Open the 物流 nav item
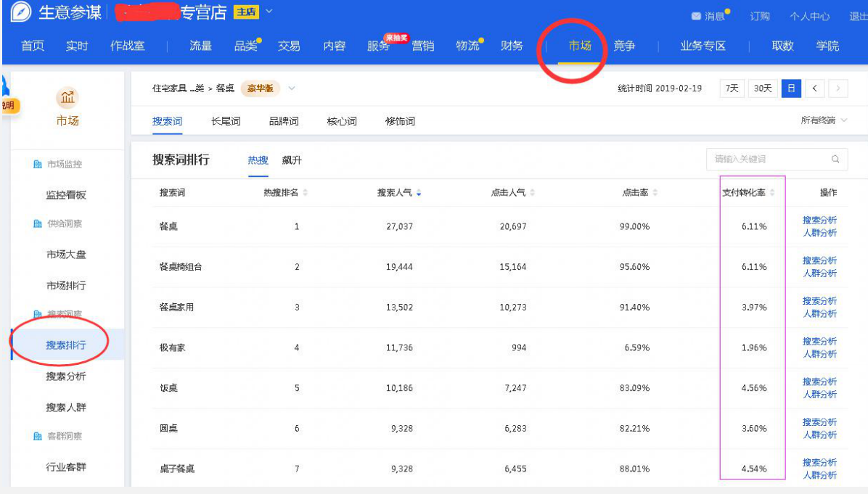 pyautogui.click(x=467, y=46)
